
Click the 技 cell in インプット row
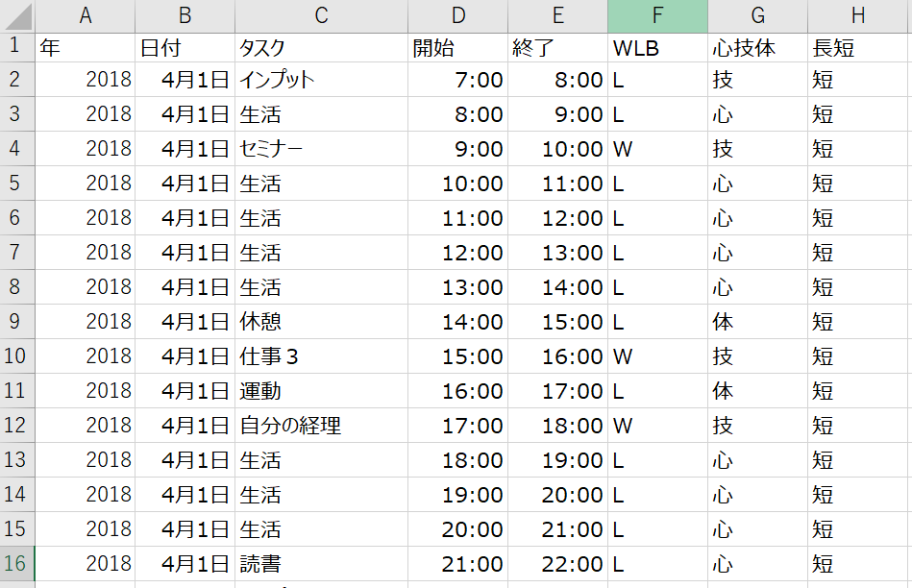[758, 79]
